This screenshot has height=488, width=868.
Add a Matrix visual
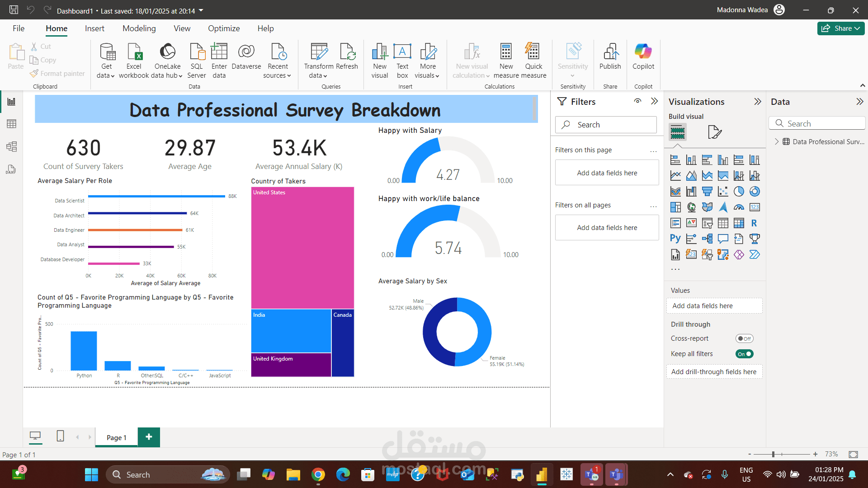click(x=739, y=223)
